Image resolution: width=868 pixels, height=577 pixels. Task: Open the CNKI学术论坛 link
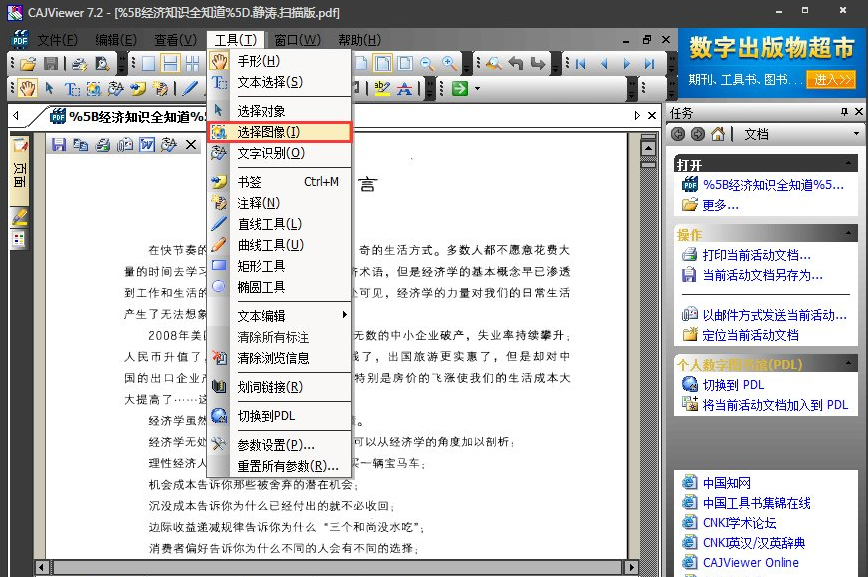[x=739, y=522]
